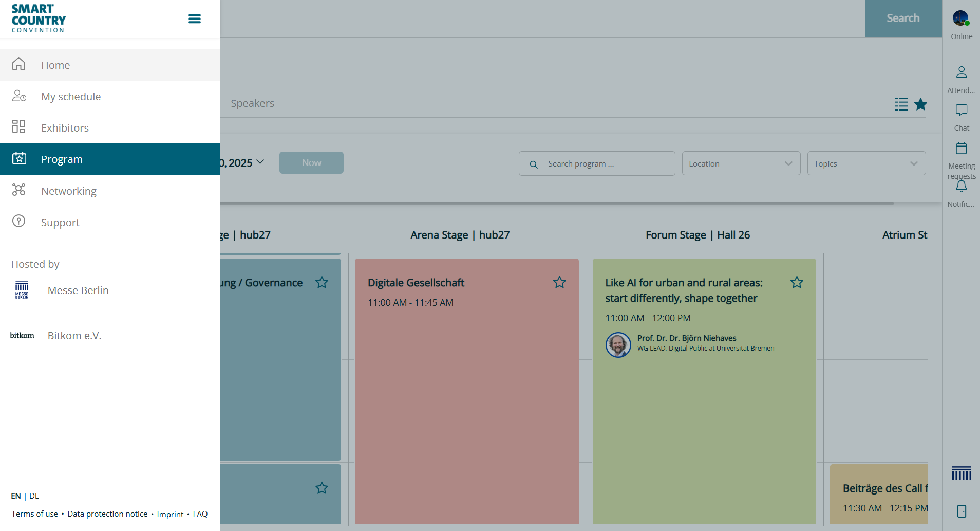This screenshot has width=980, height=531.
Task: Open the Location dropdown
Action: tap(741, 163)
